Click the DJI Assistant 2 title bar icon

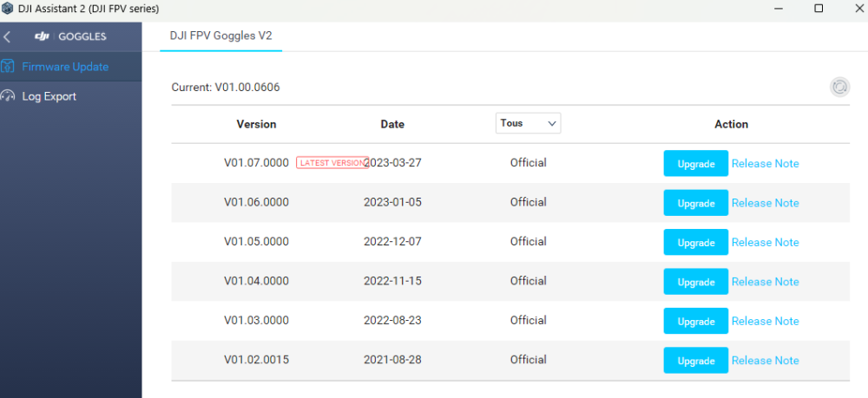pyautogui.click(x=8, y=8)
